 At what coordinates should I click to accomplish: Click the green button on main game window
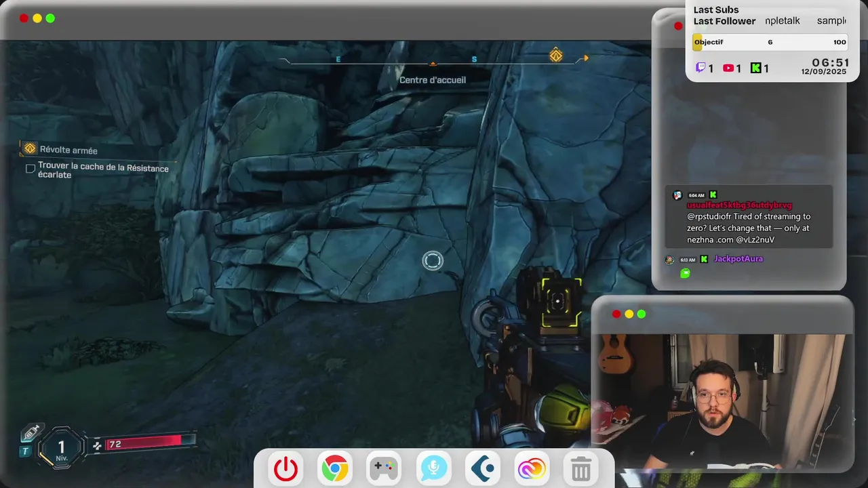pyautogui.click(x=50, y=18)
